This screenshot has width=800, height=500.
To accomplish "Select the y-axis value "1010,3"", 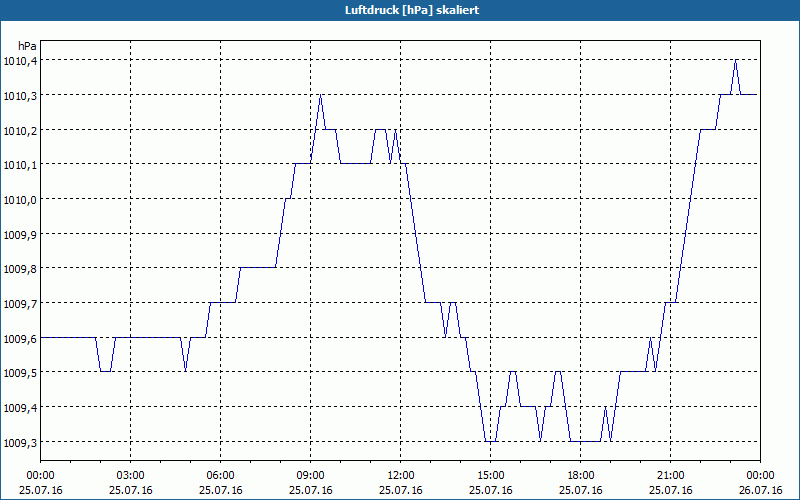I will (x=20, y=97).
